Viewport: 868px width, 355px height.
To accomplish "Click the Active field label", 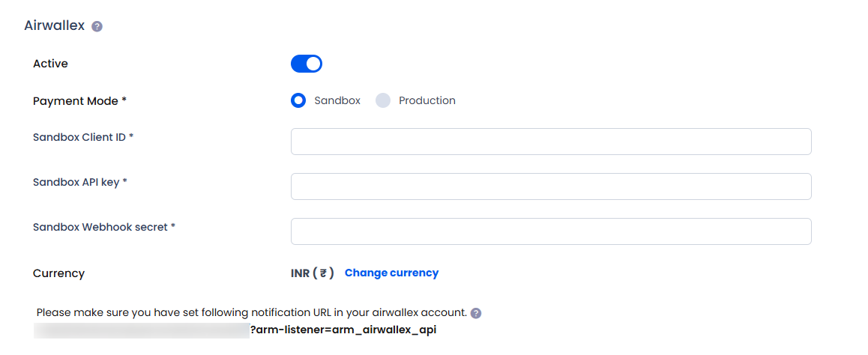I will [50, 64].
